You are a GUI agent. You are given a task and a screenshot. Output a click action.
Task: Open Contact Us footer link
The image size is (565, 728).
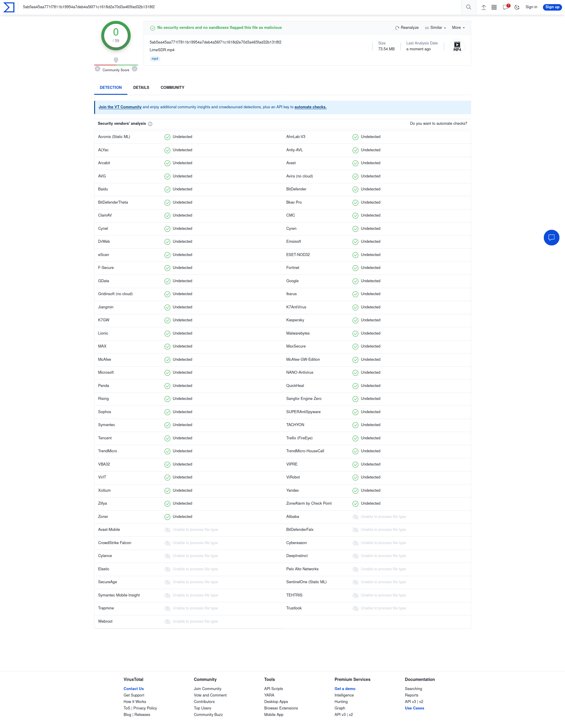point(133,689)
